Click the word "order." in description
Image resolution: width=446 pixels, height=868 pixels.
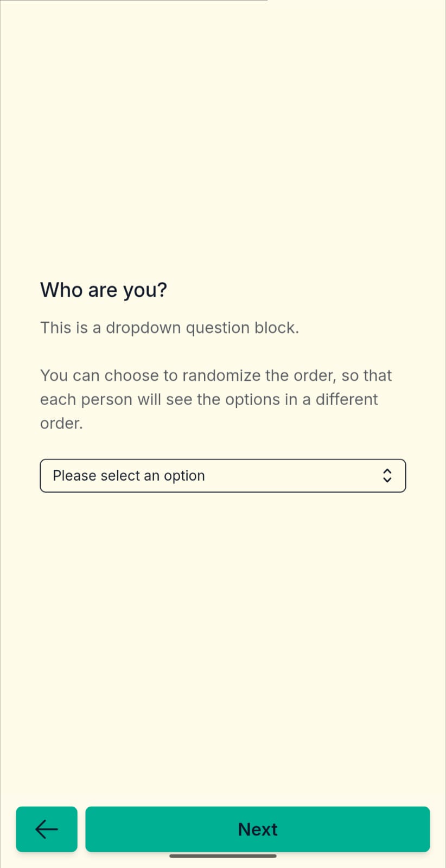(x=61, y=423)
